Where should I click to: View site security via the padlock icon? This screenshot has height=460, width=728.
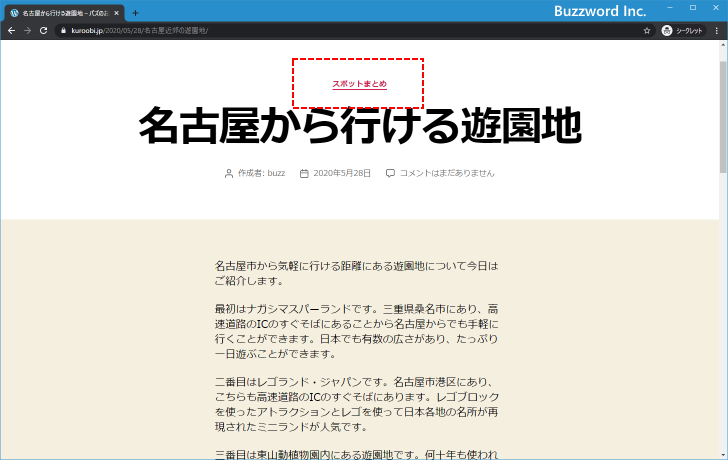pos(64,31)
